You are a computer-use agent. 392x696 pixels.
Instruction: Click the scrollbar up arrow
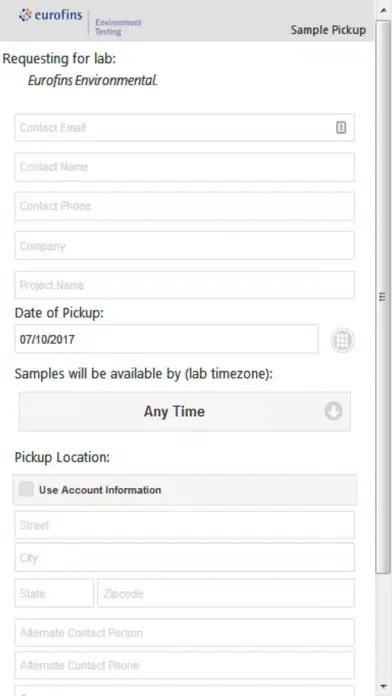[383, 9]
